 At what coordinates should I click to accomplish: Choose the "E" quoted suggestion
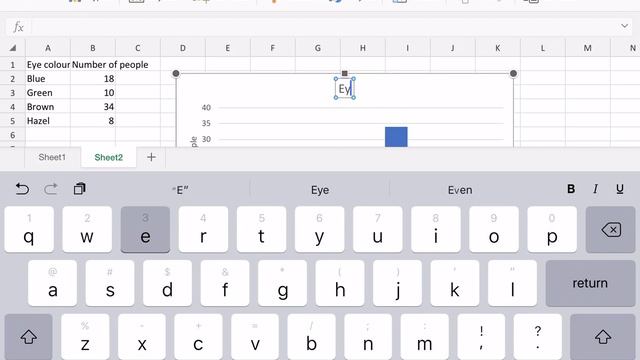pos(180,190)
